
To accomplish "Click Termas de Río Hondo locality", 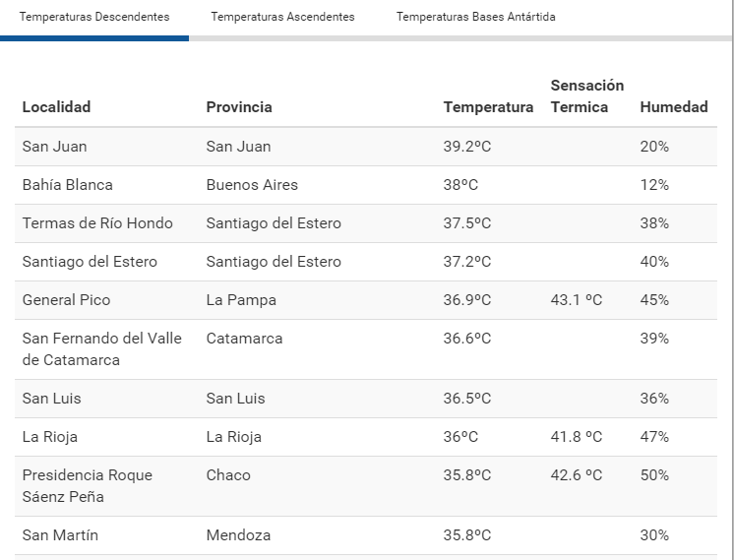I will [97, 223].
